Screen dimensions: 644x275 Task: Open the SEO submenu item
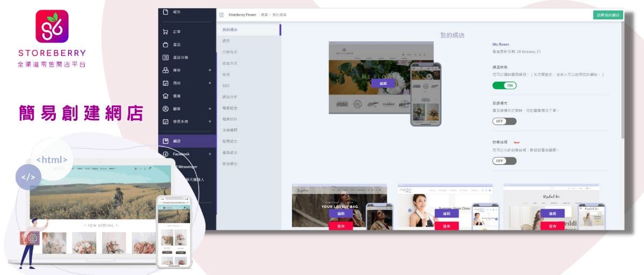point(225,85)
